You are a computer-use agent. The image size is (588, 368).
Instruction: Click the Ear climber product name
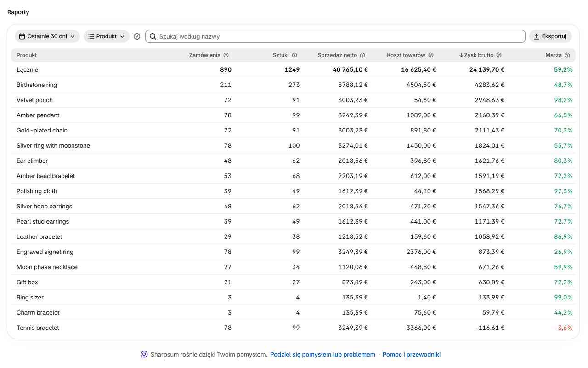tap(32, 161)
